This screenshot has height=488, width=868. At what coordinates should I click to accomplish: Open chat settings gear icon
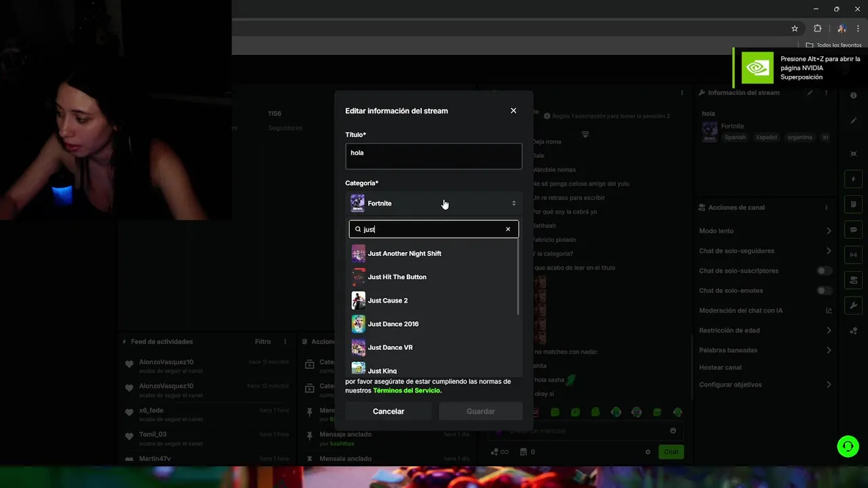point(648,452)
